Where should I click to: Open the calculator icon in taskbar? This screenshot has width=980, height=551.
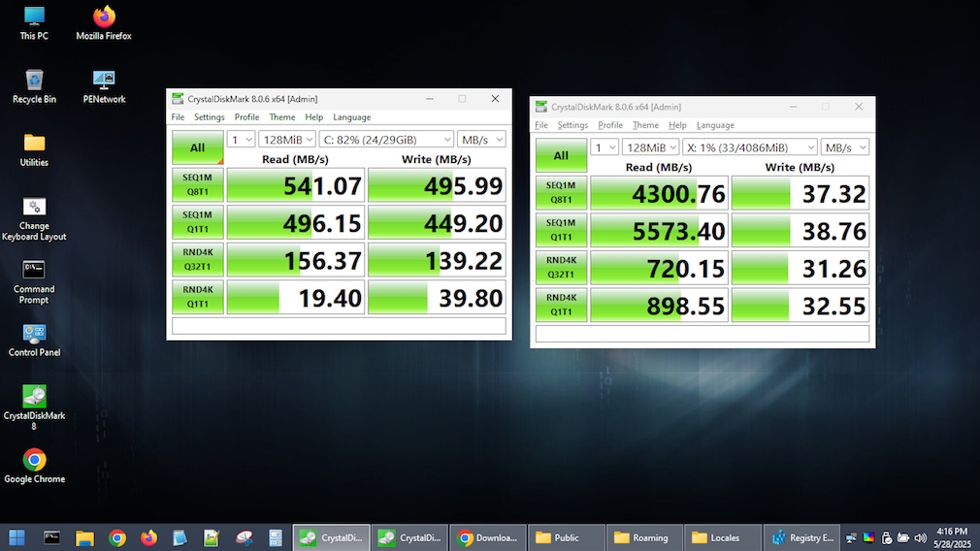coord(275,537)
